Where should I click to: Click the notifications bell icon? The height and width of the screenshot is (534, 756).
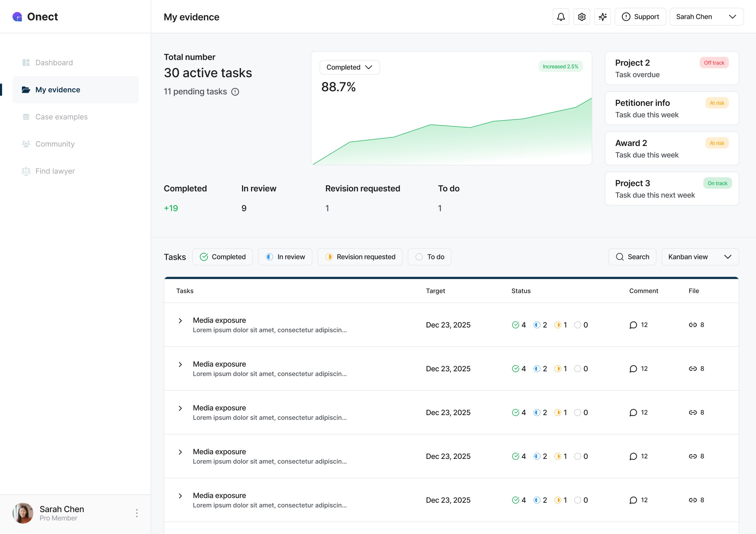point(561,17)
